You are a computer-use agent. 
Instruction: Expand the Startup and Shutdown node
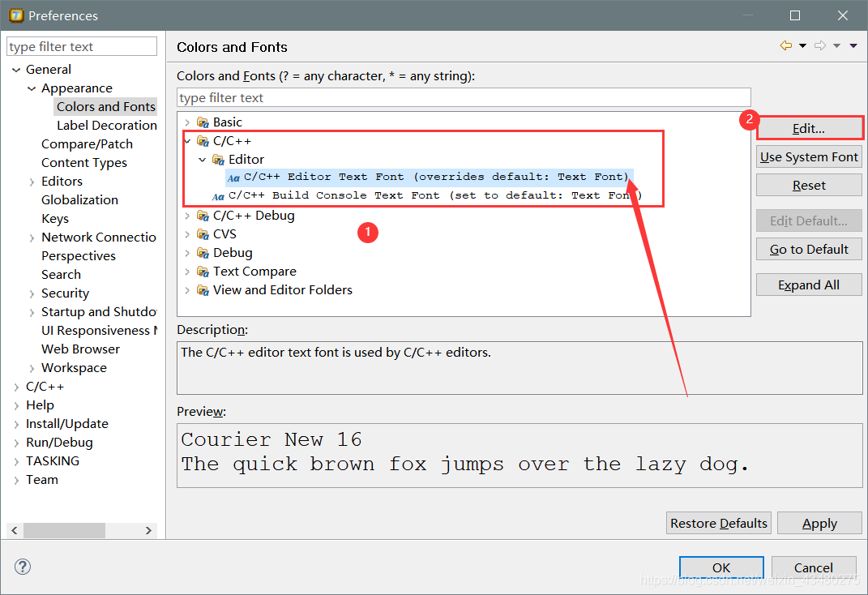pyautogui.click(x=32, y=312)
